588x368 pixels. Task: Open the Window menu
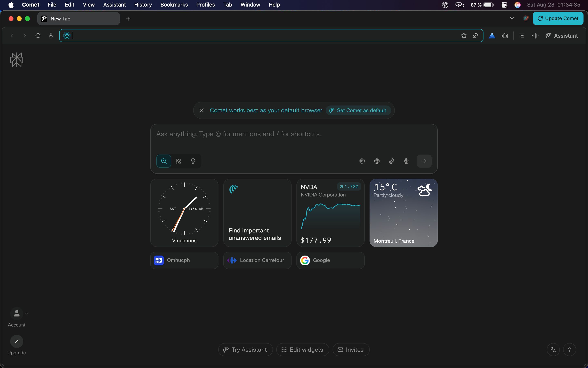[x=250, y=5]
